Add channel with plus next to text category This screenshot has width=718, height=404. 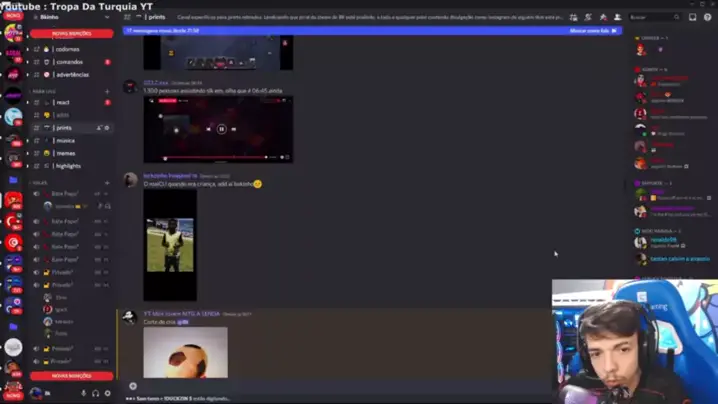tap(108, 91)
